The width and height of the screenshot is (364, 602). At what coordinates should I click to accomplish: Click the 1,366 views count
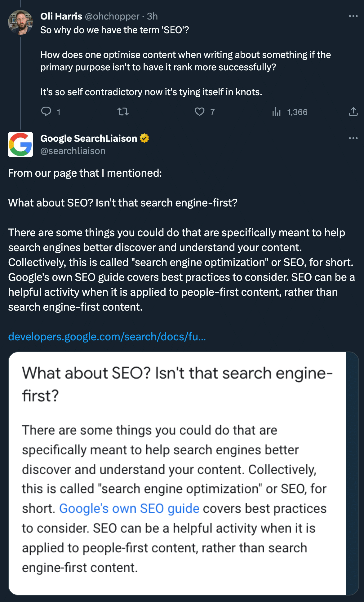click(x=297, y=112)
